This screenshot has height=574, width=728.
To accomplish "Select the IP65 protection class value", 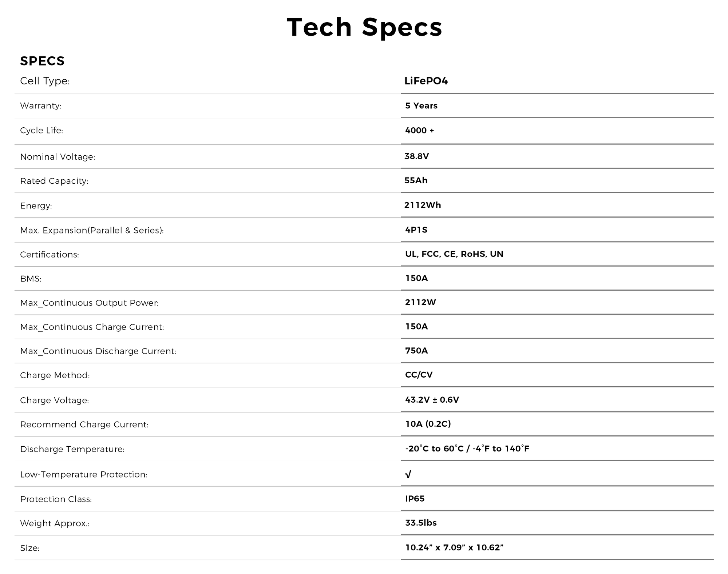I will coord(415,499).
